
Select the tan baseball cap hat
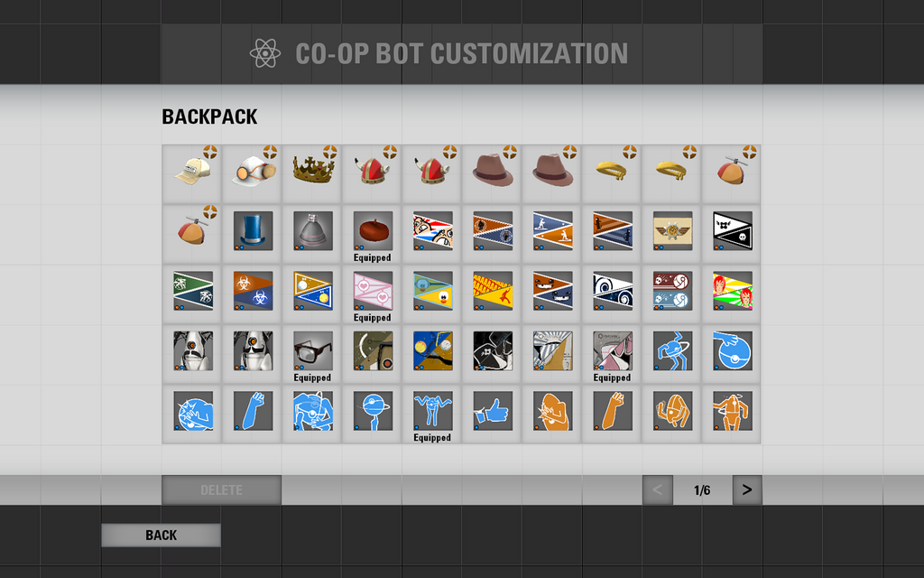click(191, 173)
